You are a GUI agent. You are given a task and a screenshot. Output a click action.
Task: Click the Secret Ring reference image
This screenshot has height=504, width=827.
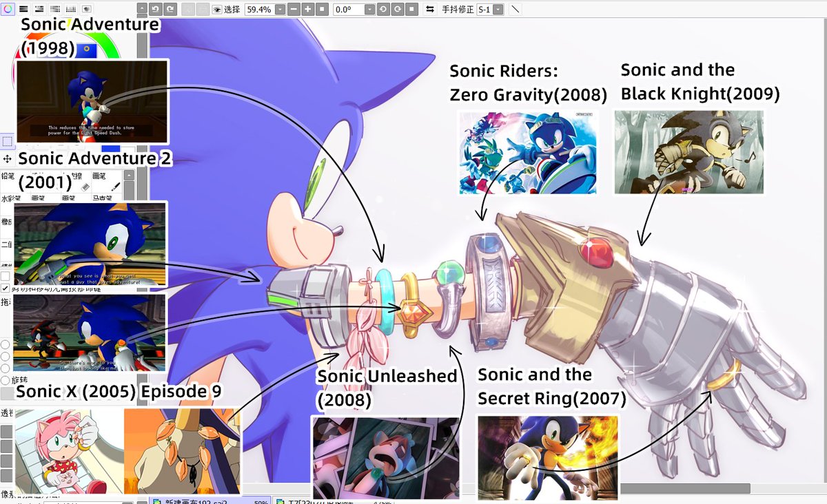[548, 456]
